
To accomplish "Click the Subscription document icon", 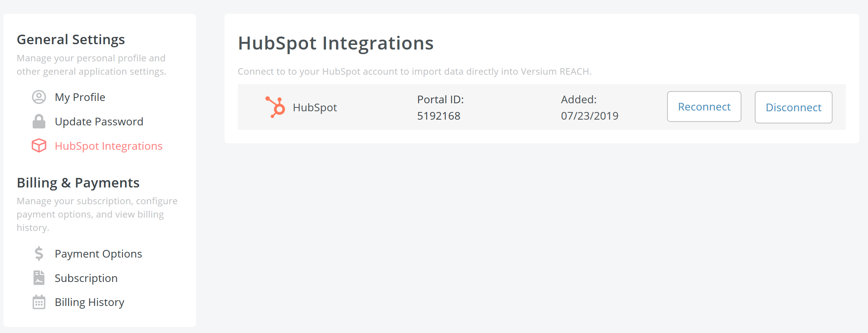I will (39, 278).
